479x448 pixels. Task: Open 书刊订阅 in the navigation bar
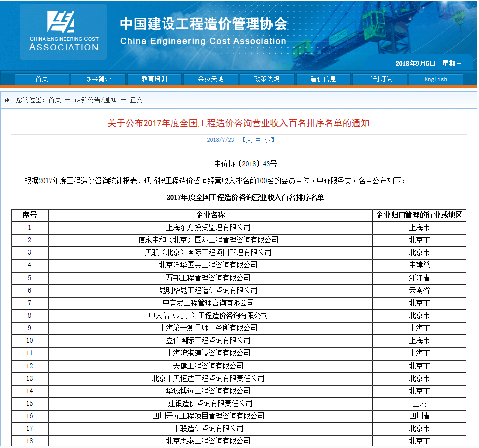point(379,79)
